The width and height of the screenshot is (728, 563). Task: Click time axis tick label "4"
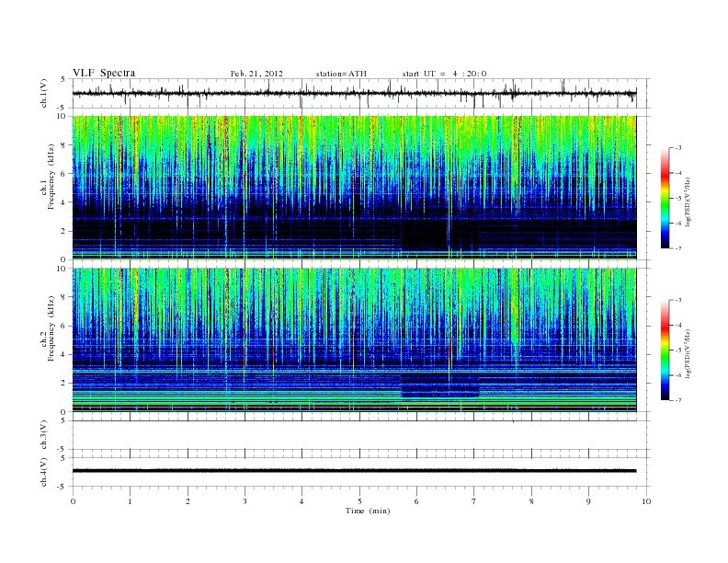(301, 501)
